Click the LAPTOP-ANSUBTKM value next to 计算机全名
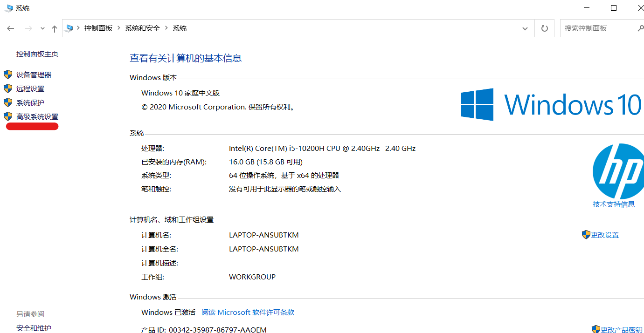 [x=263, y=249]
